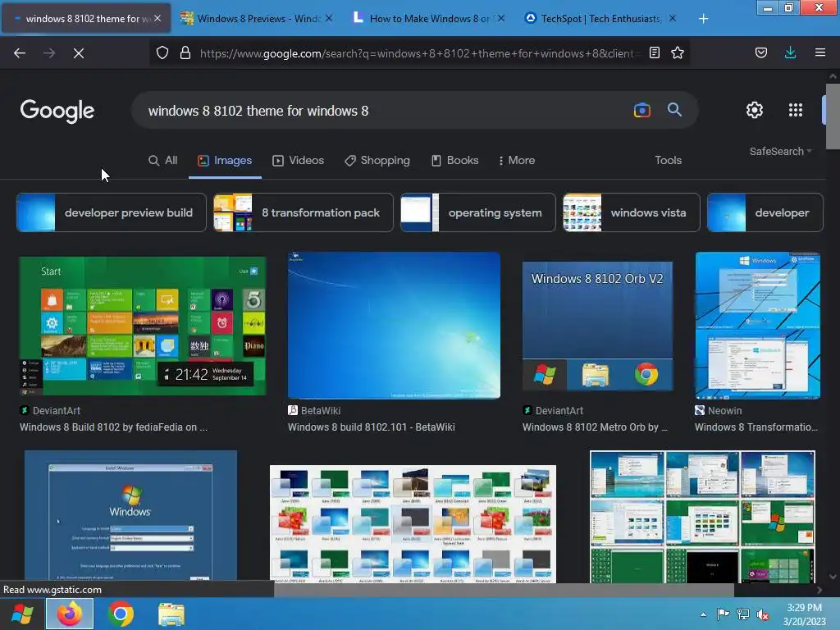This screenshot has height=630, width=840.
Task: Go back using the browser back arrow
Action: (x=20, y=53)
